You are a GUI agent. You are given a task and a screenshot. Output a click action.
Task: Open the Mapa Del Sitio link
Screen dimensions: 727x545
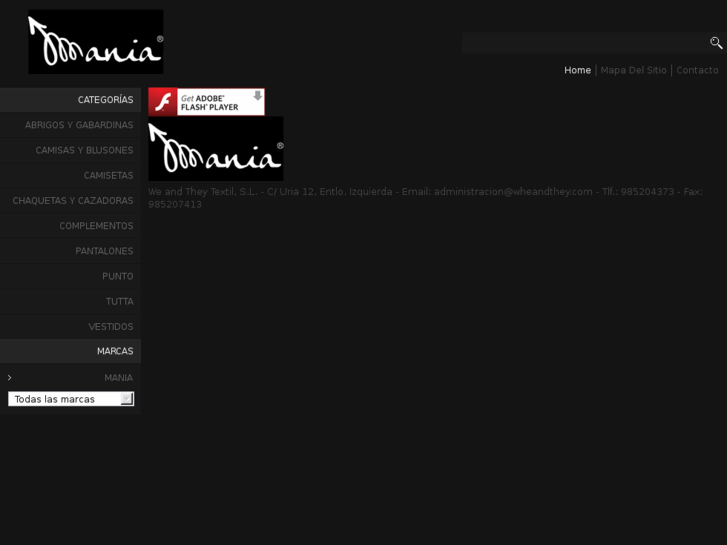[x=633, y=70]
